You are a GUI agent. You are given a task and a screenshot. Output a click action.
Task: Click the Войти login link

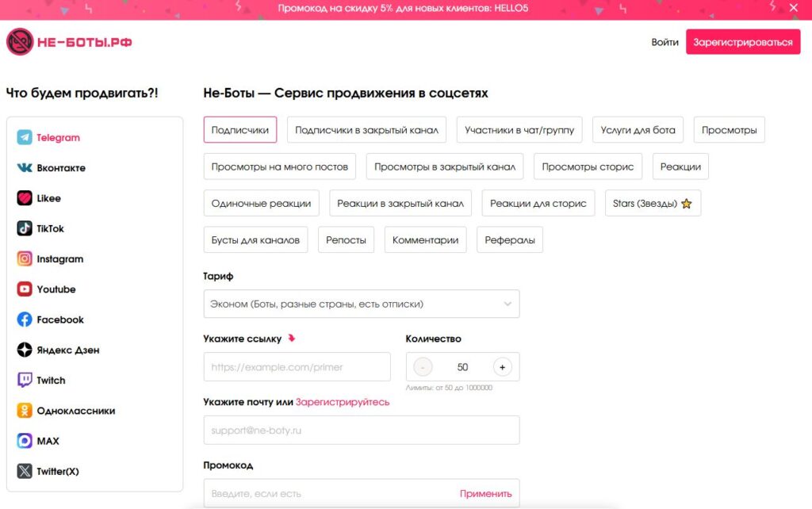(665, 42)
